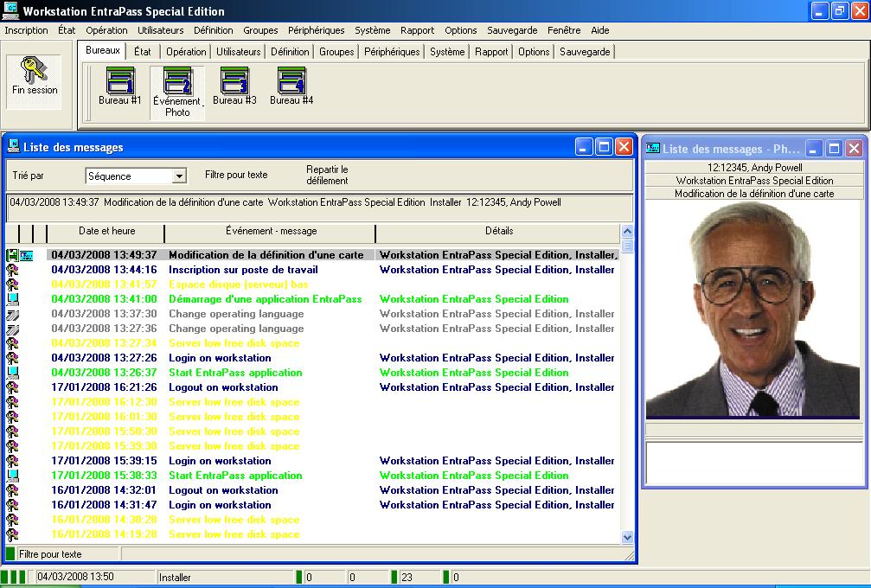Click the empty text box below the photo
This screenshot has width=871, height=588.
[x=753, y=463]
